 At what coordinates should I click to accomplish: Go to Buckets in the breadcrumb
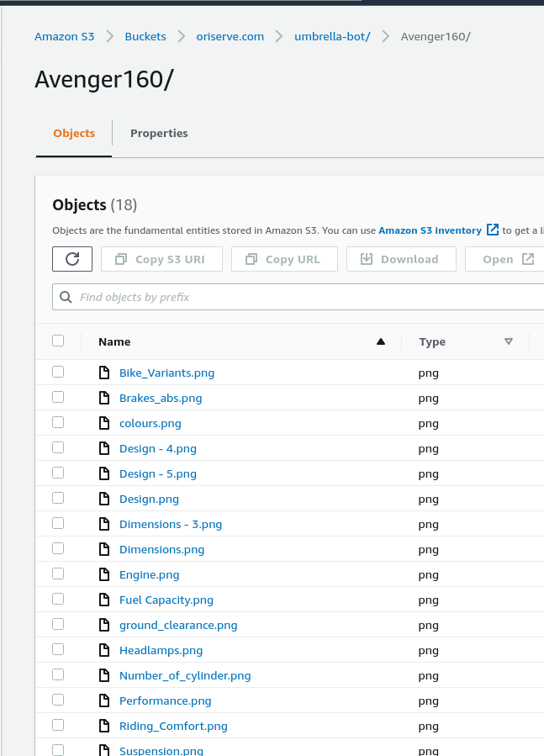145,36
